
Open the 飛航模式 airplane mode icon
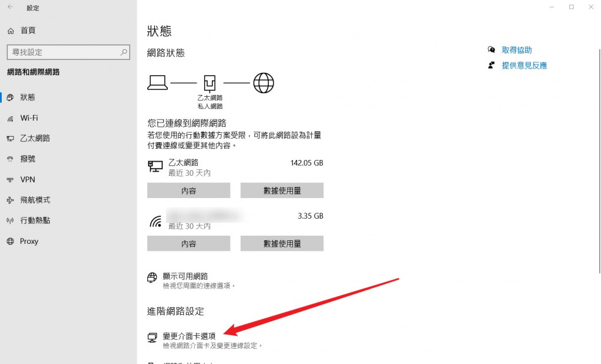tap(11, 200)
